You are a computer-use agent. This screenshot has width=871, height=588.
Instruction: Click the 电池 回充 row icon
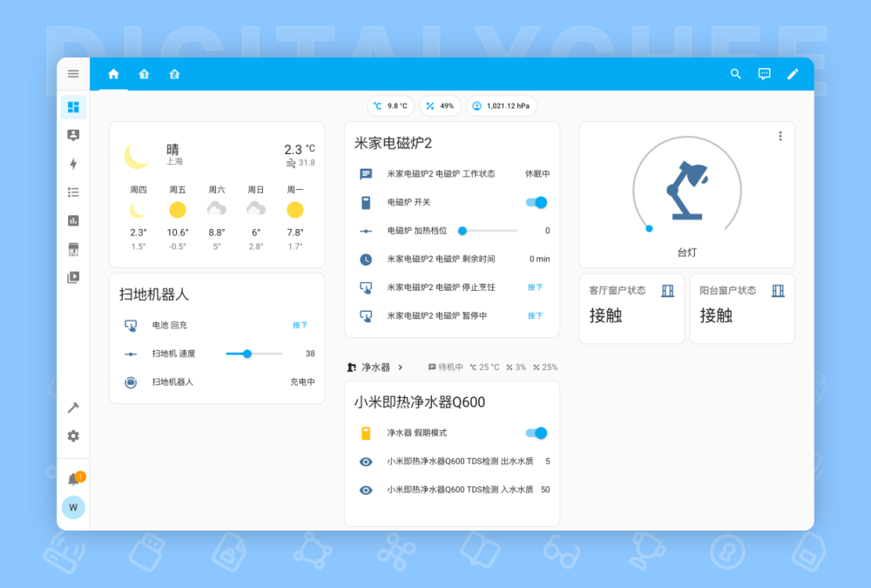click(131, 325)
